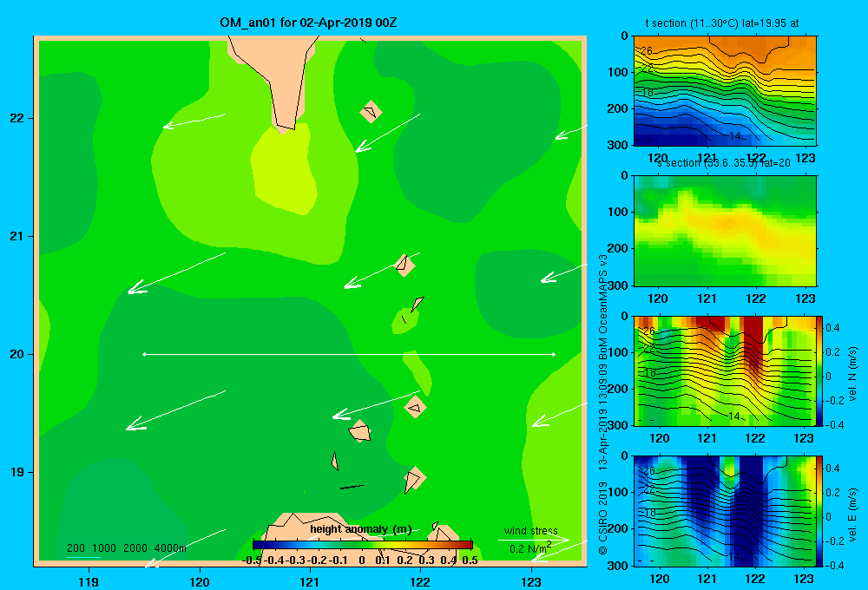Select the 'height anomaly (m)' legend label
868x590 pixels.
(361, 529)
